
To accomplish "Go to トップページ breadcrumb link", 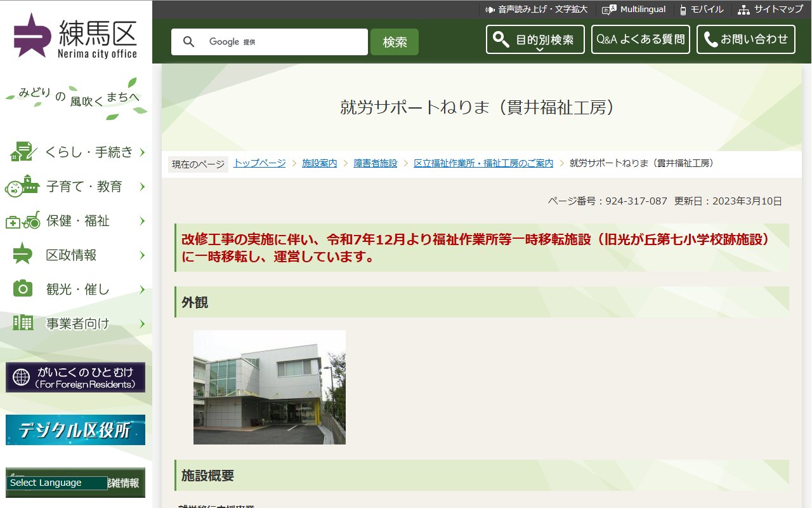I will click(259, 163).
